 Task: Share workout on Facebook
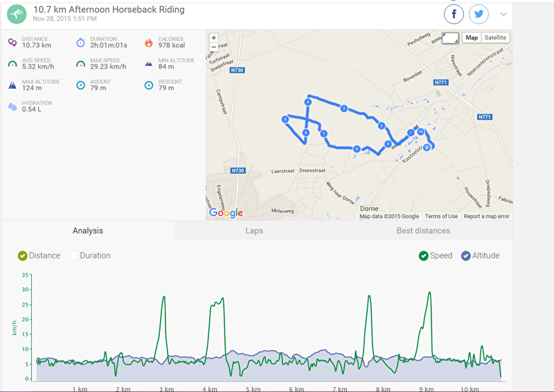[x=454, y=14]
